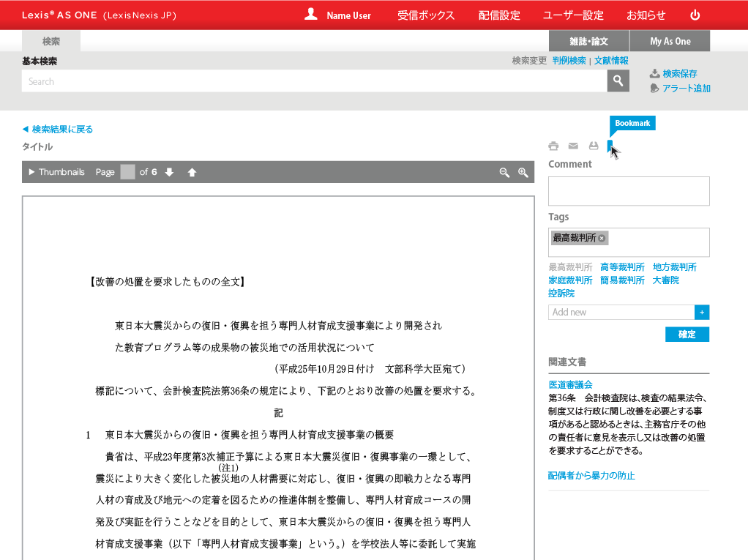The width and height of the screenshot is (748, 560).
Task: Click the email envelope icon
Action: pos(573,146)
